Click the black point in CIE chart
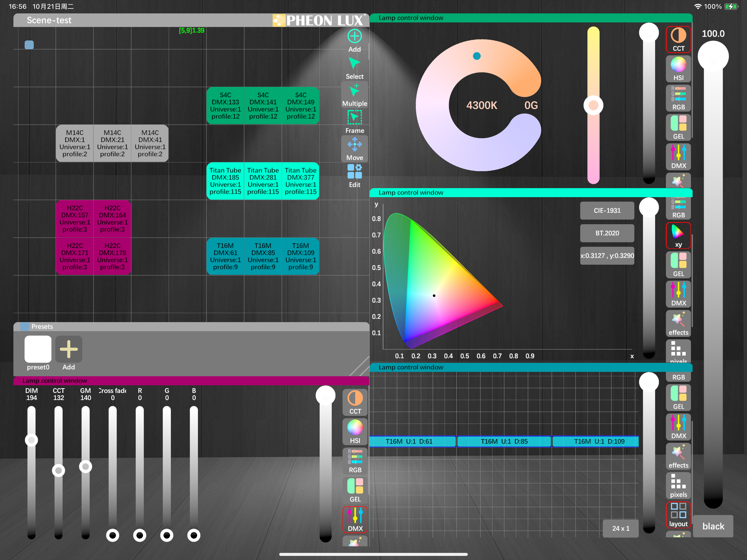 pos(434,296)
